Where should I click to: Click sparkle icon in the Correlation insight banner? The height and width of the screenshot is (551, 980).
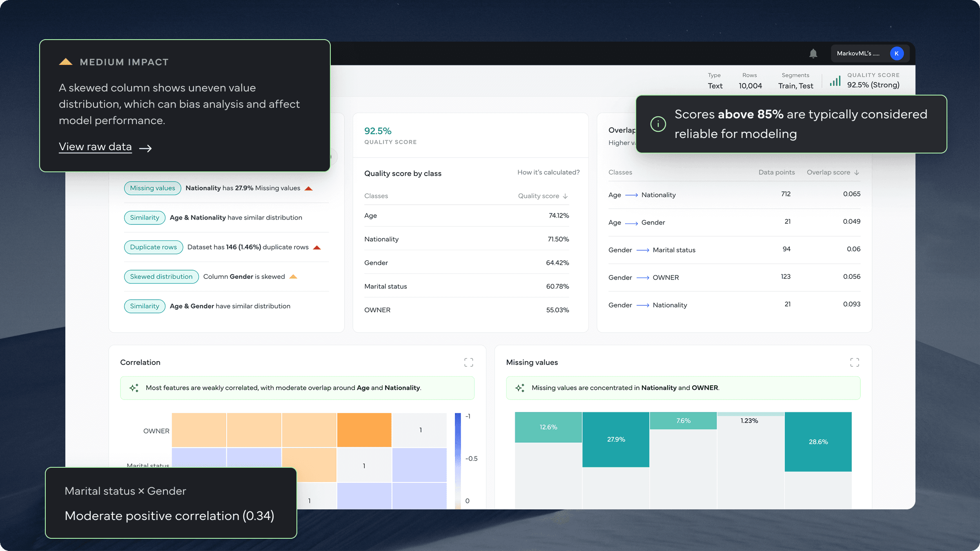[x=134, y=388]
